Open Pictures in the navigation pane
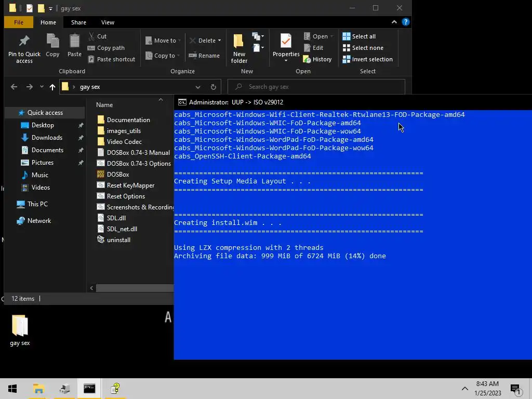 (43, 163)
